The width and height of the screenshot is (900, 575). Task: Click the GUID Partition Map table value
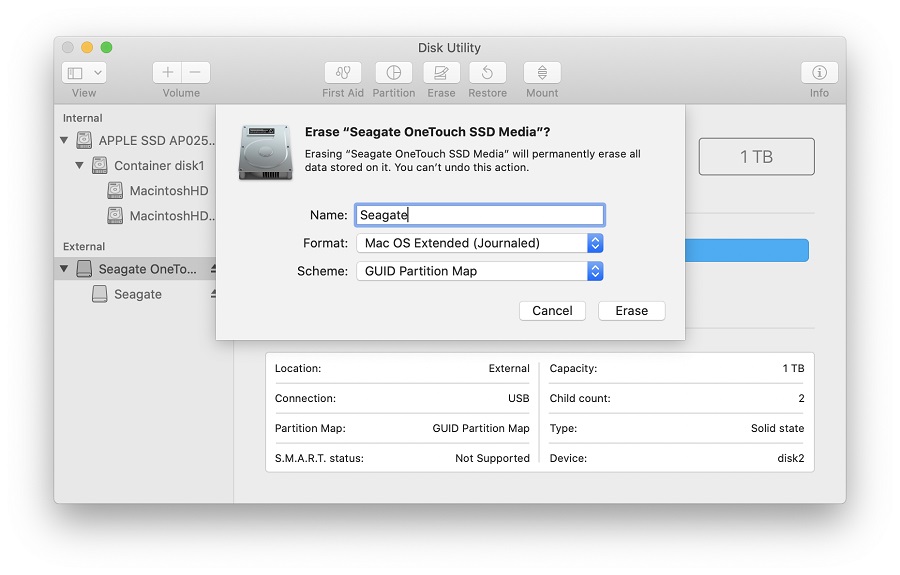481,428
